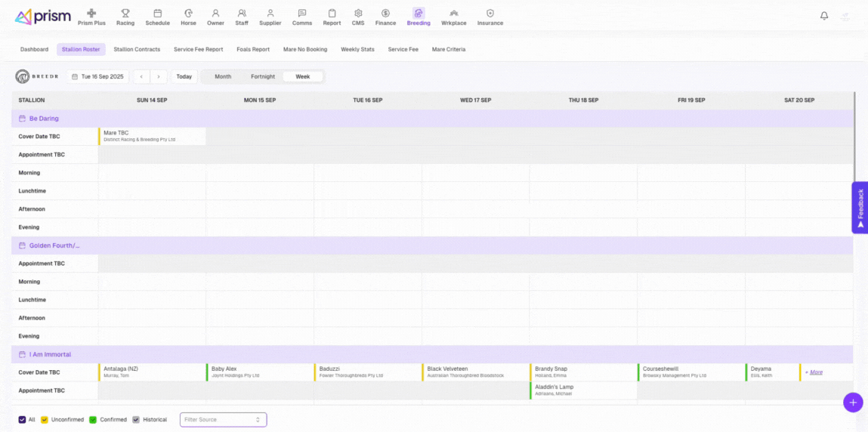Switch to the Foals Report tab
The width and height of the screenshot is (868, 432).
click(x=253, y=49)
